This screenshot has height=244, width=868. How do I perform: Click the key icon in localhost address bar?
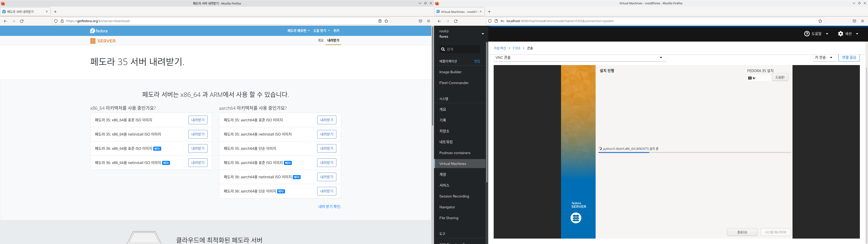[502, 21]
